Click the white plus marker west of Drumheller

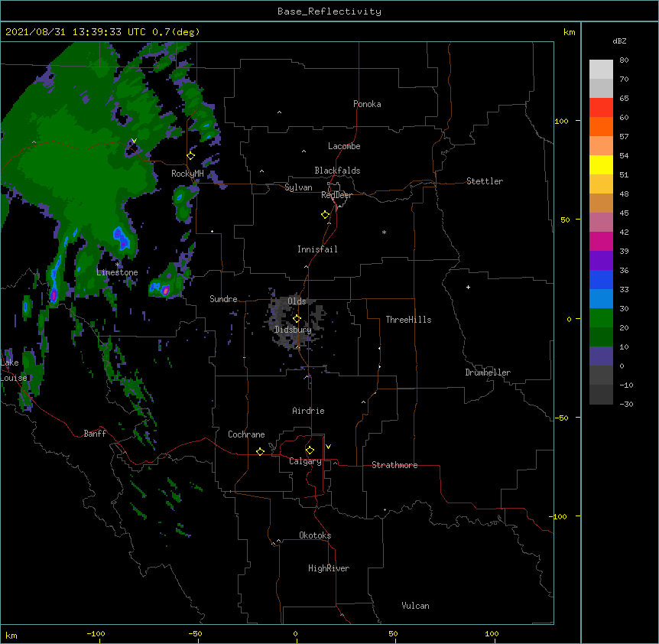coord(468,287)
